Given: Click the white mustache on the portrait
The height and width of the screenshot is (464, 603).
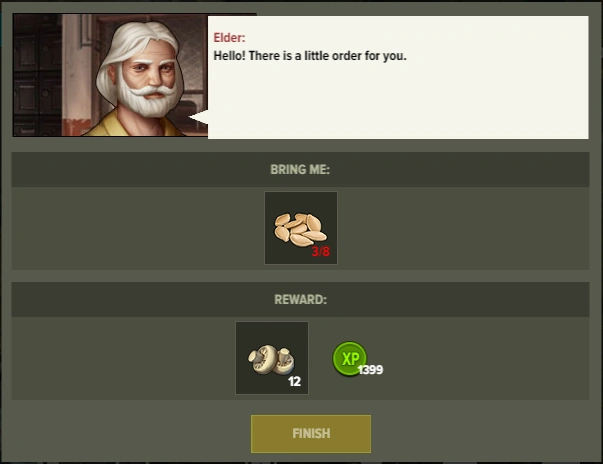Looking at the screenshot, I should click(x=152, y=91).
